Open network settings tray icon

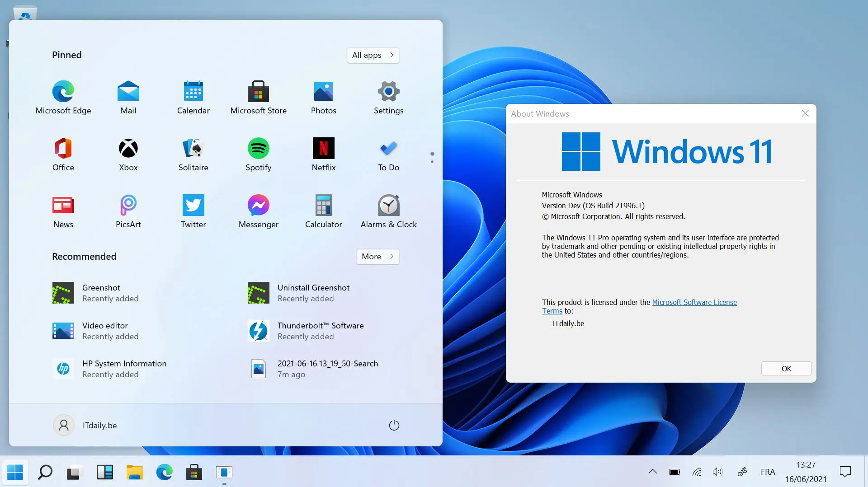pos(697,472)
